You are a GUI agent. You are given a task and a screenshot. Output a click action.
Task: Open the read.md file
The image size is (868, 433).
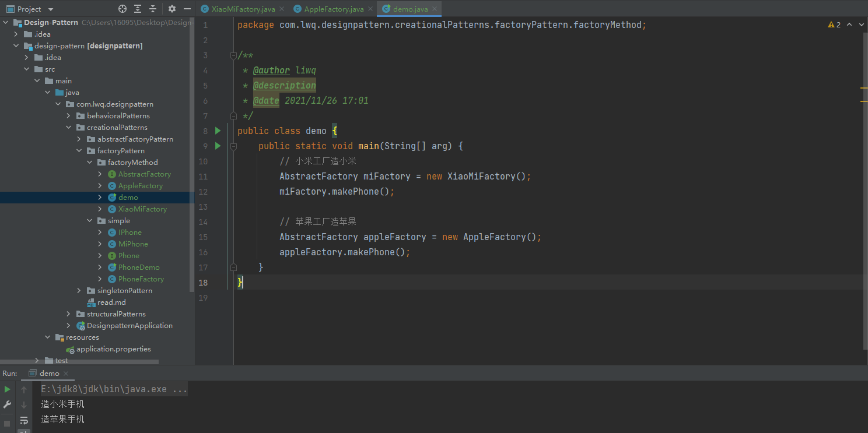[111, 302]
